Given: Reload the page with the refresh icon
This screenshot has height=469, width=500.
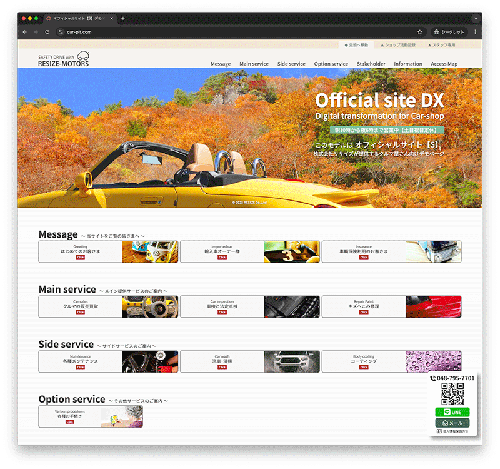Looking at the screenshot, I should [x=47, y=32].
